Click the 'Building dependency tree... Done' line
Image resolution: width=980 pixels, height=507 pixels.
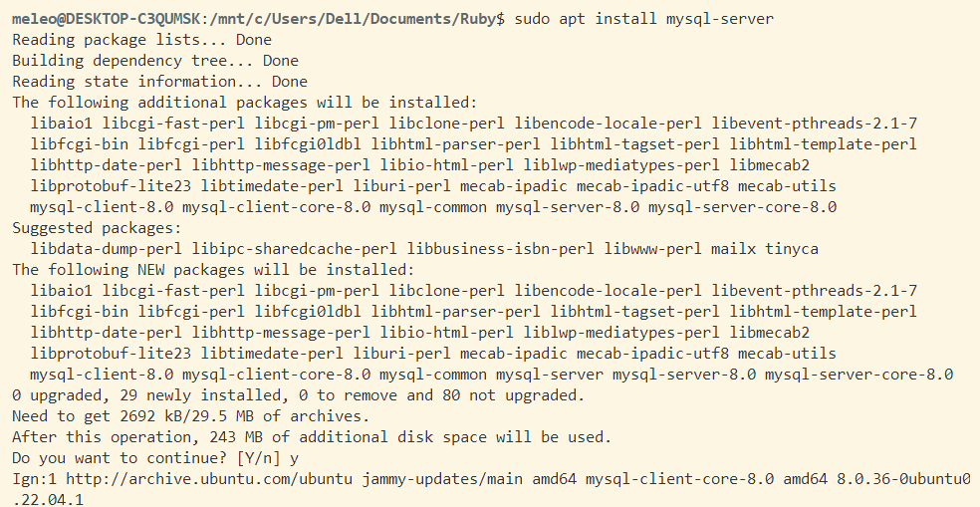[x=154, y=61]
